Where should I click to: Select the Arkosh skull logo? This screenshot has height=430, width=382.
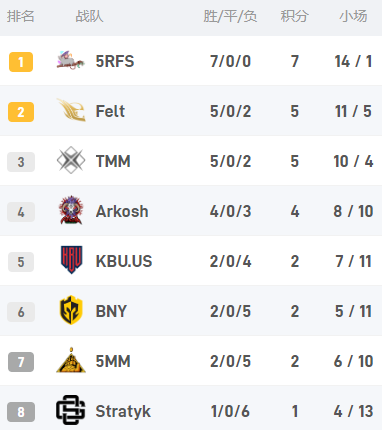click(71, 210)
